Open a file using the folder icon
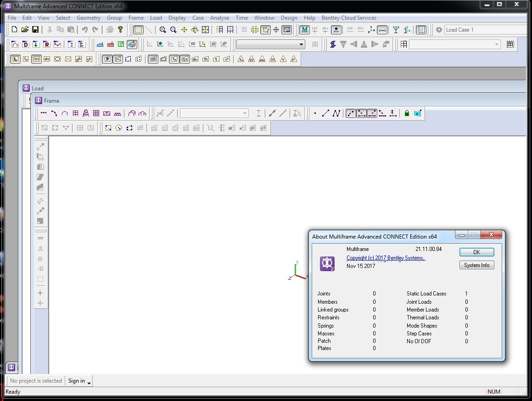Image resolution: width=532 pixels, height=401 pixels. tap(25, 29)
